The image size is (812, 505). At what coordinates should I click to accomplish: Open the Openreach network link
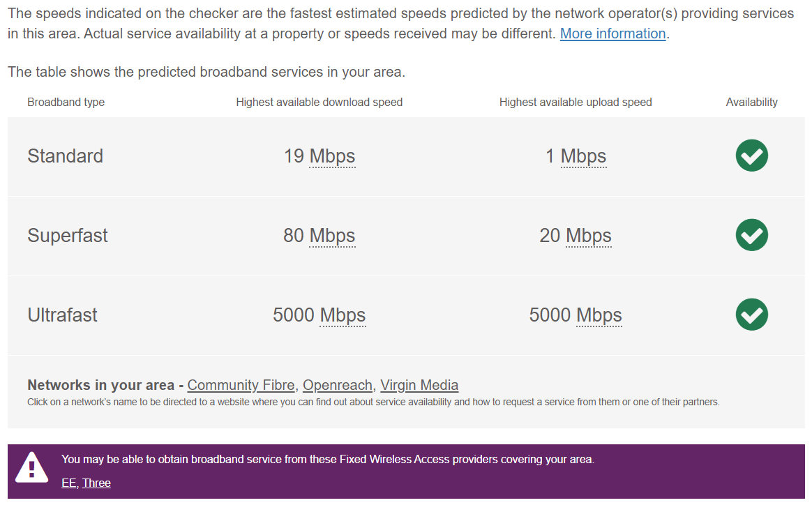(337, 385)
